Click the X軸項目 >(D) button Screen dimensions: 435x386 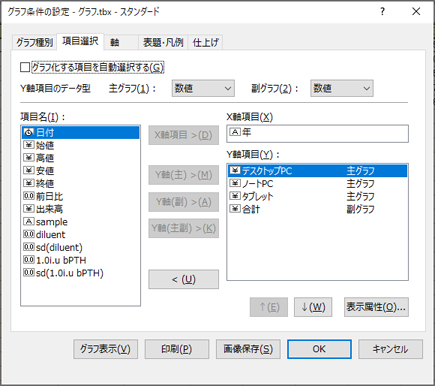pos(184,135)
